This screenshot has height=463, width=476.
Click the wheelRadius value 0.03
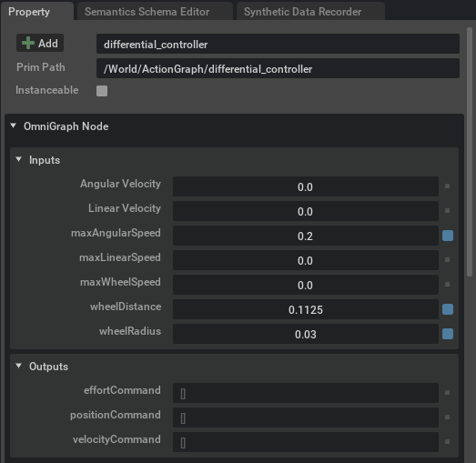(x=306, y=334)
